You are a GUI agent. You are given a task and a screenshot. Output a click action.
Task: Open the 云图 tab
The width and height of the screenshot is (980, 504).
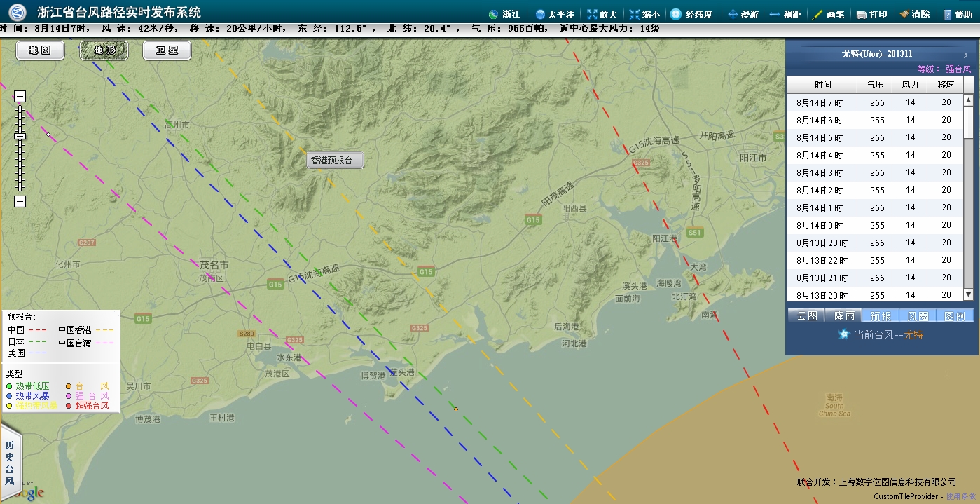[806, 316]
